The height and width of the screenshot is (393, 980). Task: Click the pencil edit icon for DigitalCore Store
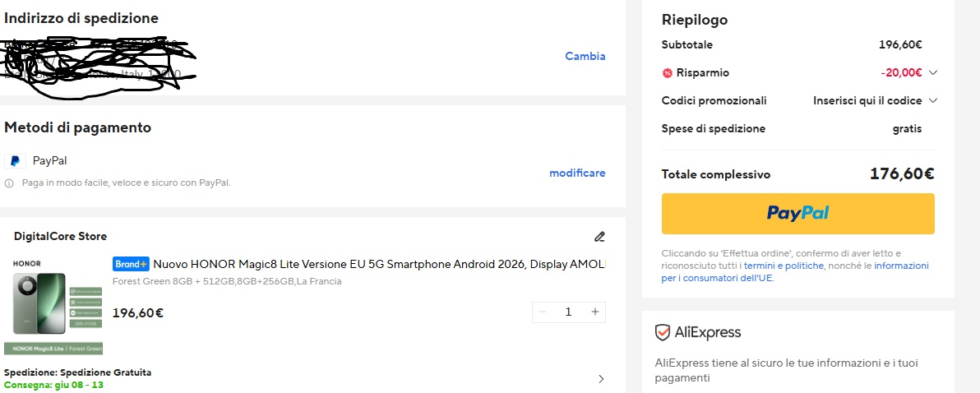[x=599, y=236]
